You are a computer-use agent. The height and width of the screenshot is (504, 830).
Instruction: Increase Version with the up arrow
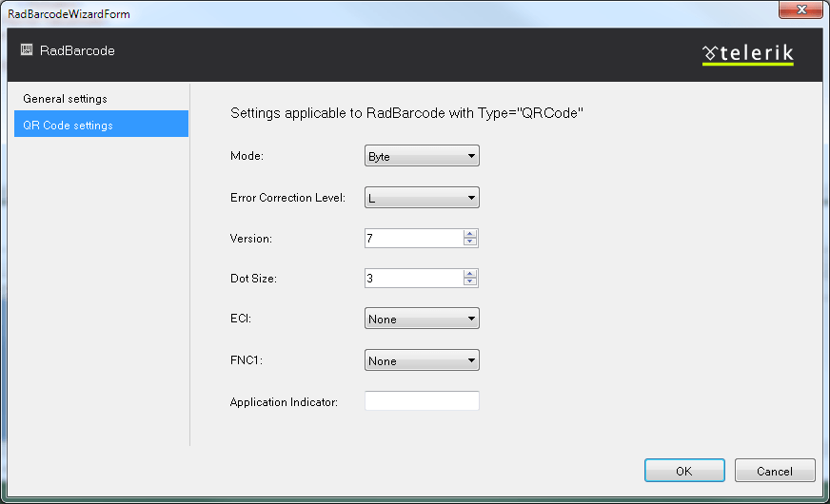[x=469, y=234]
